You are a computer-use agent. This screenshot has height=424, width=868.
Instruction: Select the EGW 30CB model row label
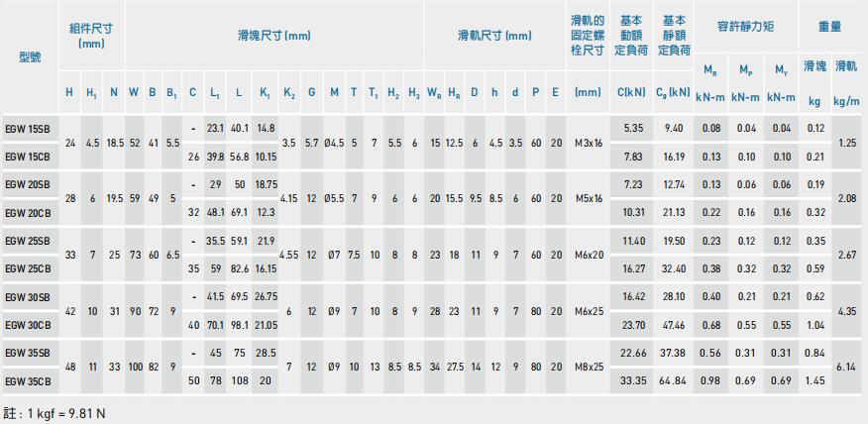click(28, 324)
